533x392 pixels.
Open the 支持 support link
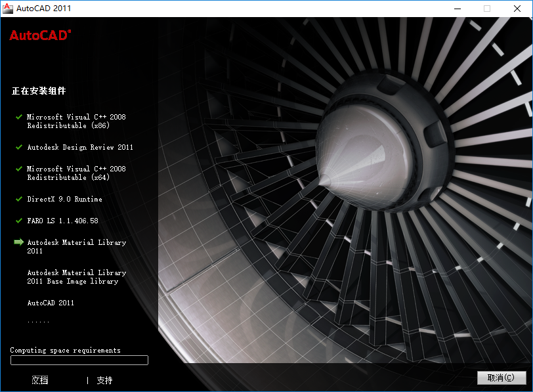pyautogui.click(x=104, y=380)
